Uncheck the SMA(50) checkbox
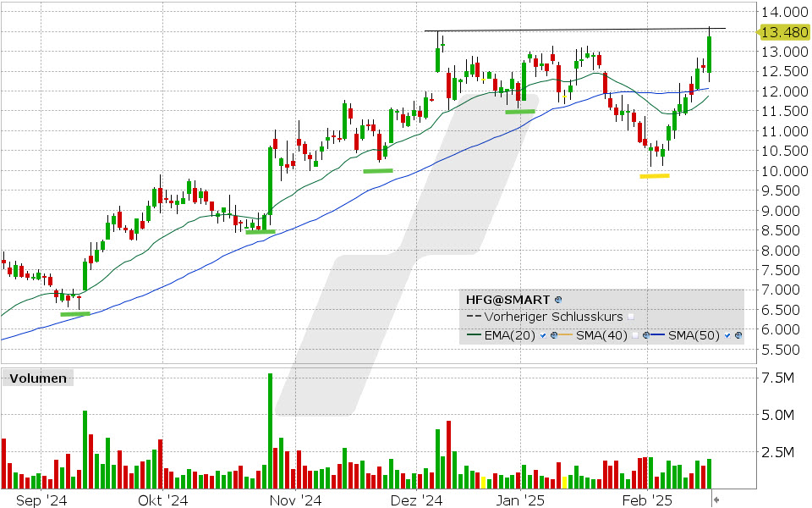Screen dimensions: 812x508 (727, 335)
